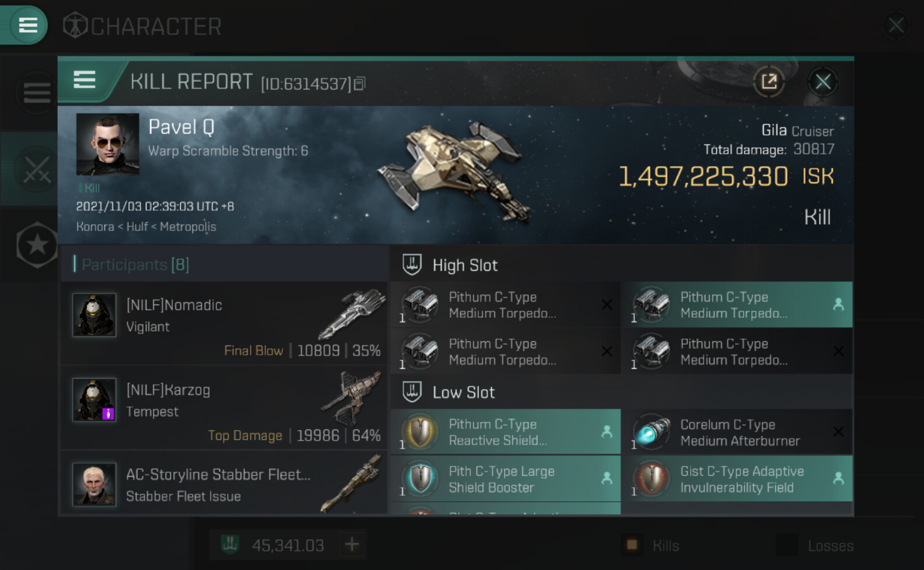Select the Corelum C-Type Medium Afterburner module
This screenshot has width=924, height=570.
click(737, 432)
